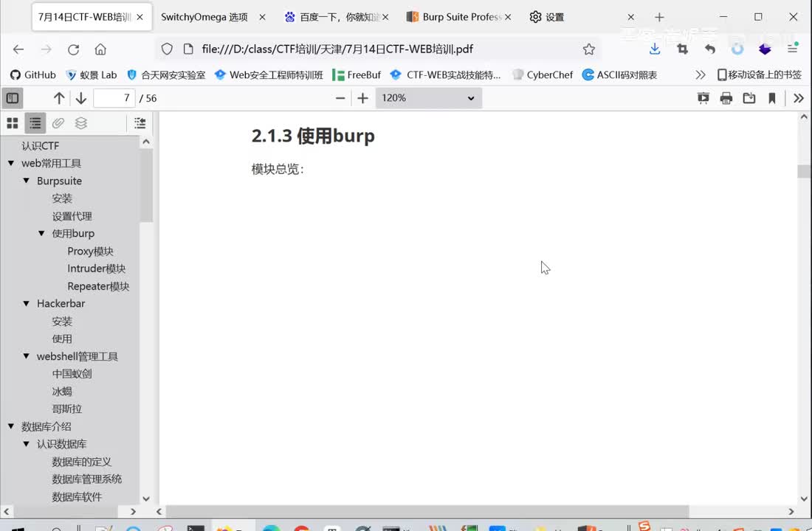
Task: Save the PDF file icon
Action: click(749, 98)
